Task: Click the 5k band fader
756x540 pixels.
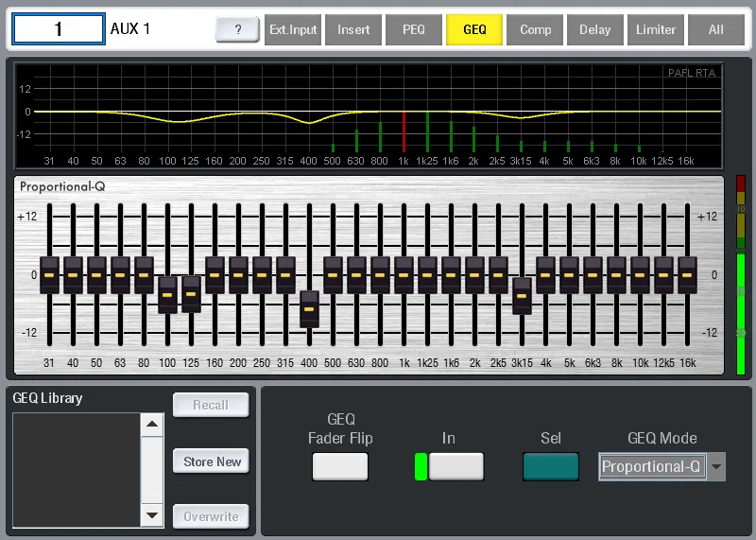Action: [x=569, y=275]
